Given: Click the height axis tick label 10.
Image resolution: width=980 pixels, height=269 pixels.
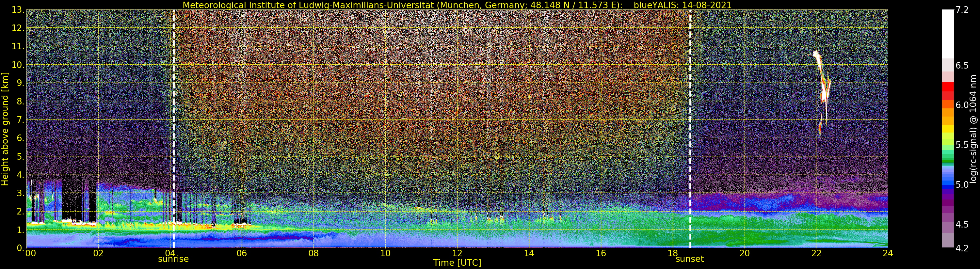Looking at the screenshot, I should click(x=18, y=65).
